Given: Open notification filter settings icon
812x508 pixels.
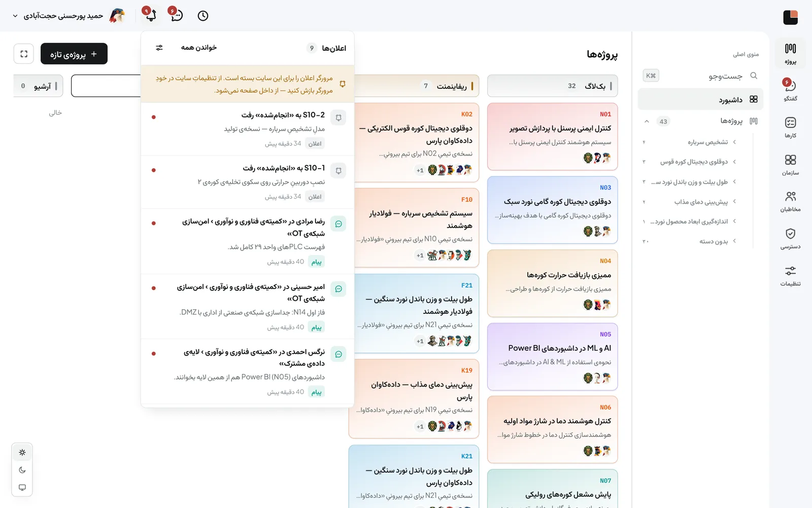Looking at the screenshot, I should pos(159,48).
